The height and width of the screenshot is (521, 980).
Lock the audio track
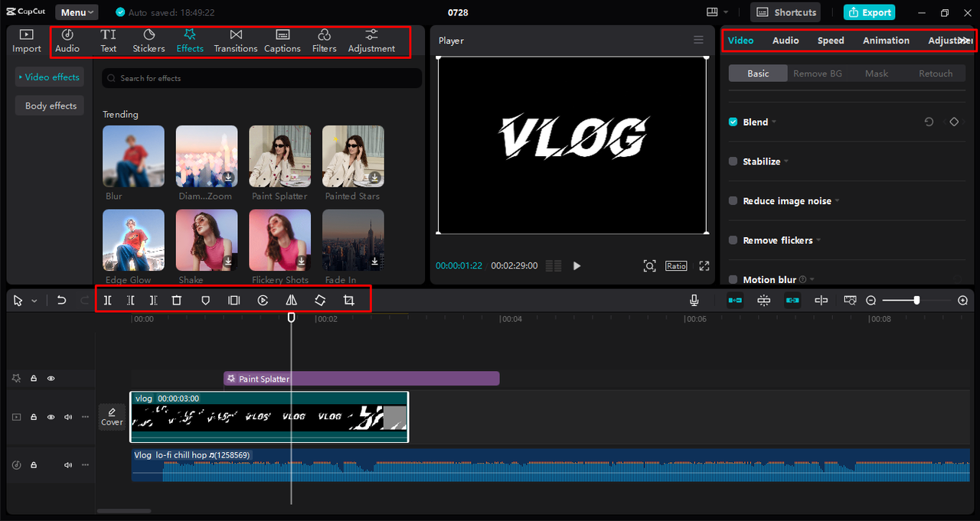[34, 464]
